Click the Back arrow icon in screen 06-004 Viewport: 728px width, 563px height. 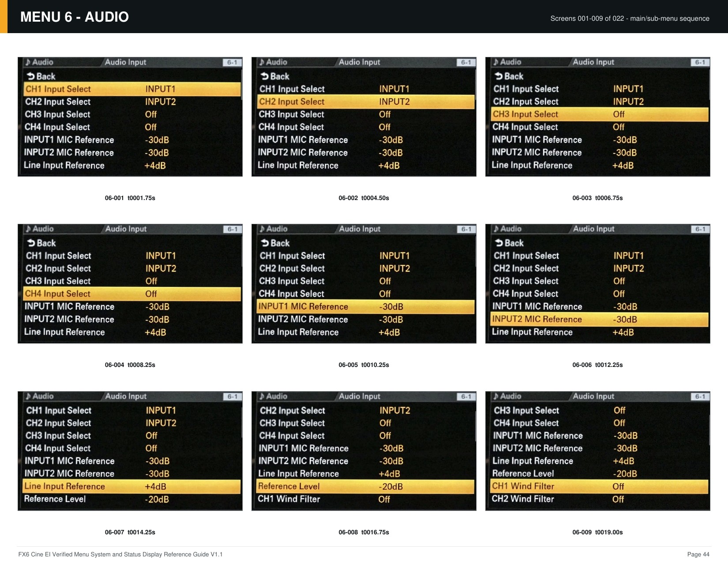click(31, 243)
